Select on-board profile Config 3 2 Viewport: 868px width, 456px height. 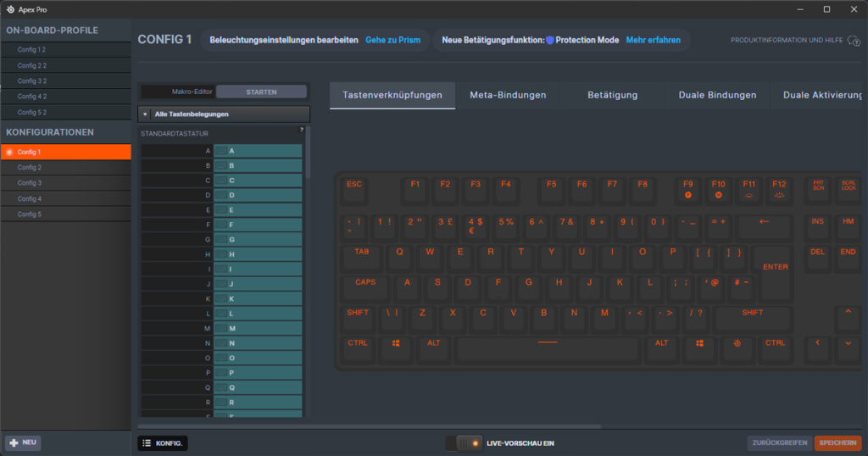(x=66, y=81)
